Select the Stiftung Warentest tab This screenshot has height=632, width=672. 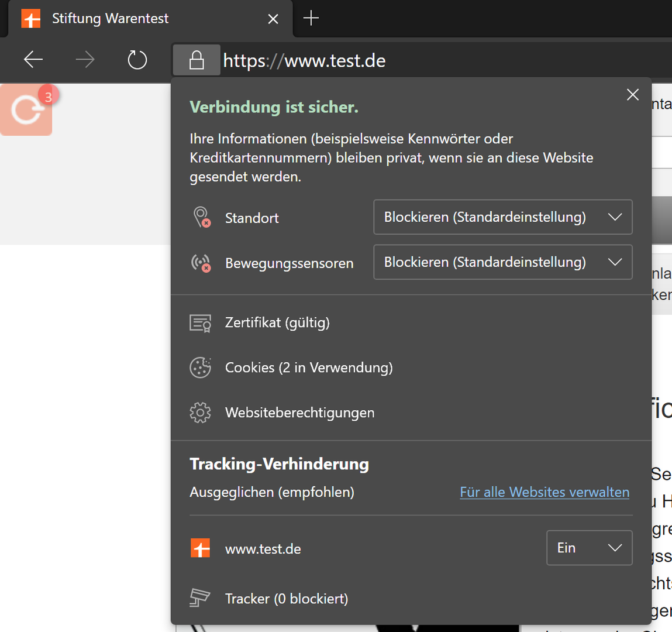click(x=150, y=19)
